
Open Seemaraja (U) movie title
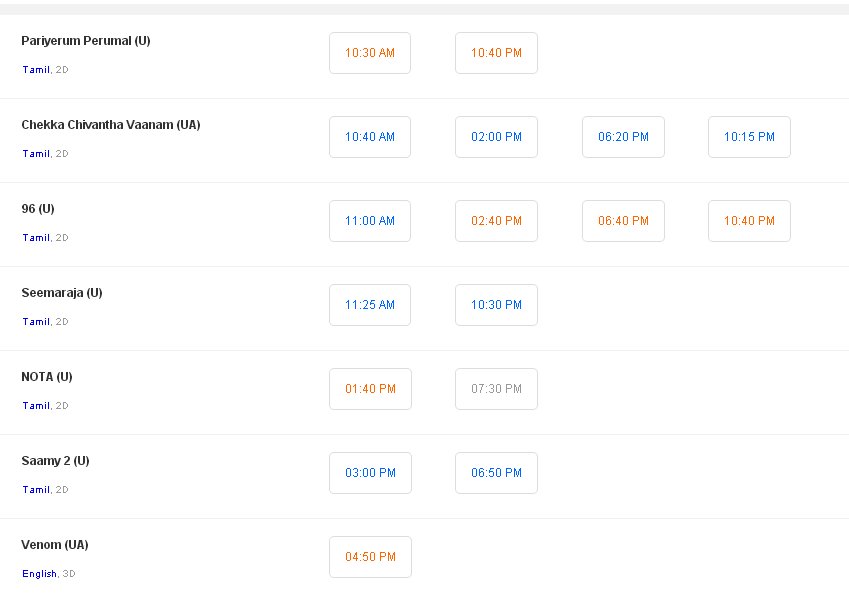(62, 293)
